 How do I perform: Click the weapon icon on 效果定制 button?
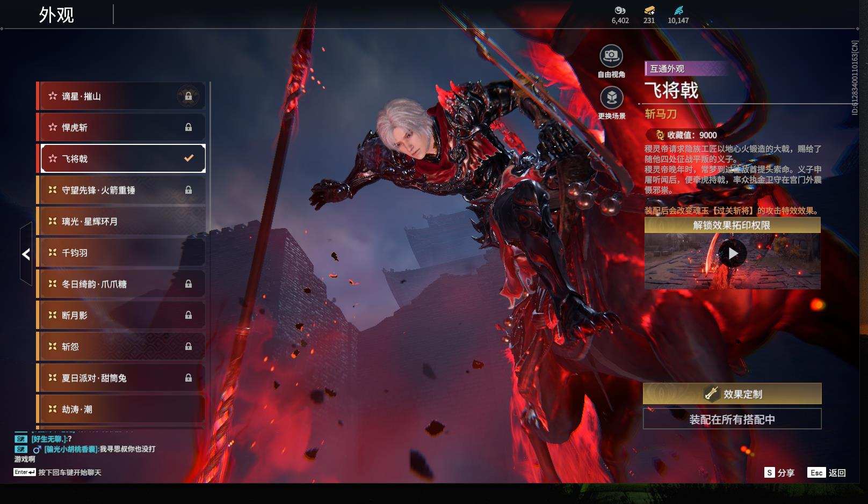[x=712, y=393]
